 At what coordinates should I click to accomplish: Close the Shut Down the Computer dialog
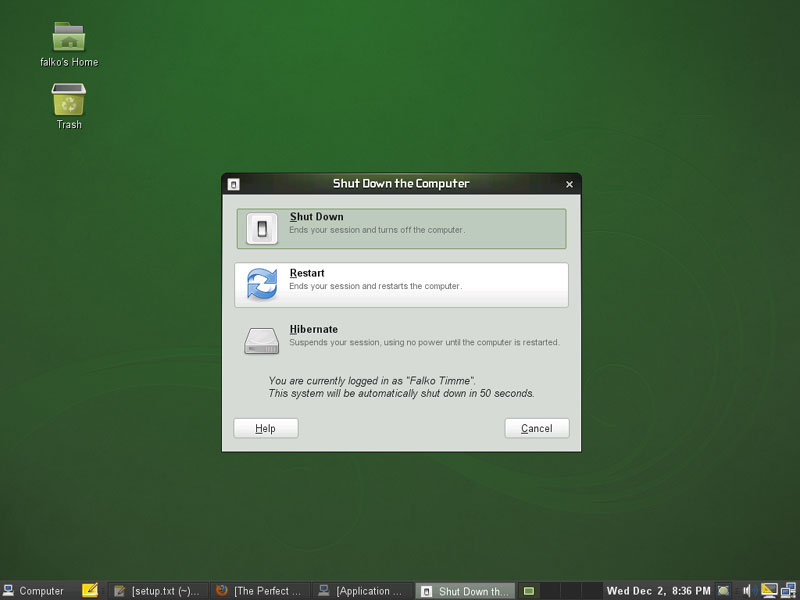point(569,184)
